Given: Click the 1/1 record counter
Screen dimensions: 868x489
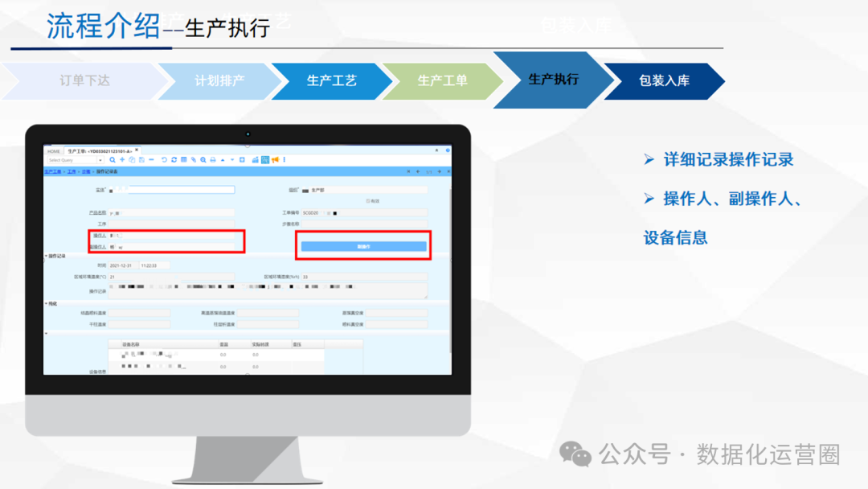Looking at the screenshot, I should [x=429, y=172].
